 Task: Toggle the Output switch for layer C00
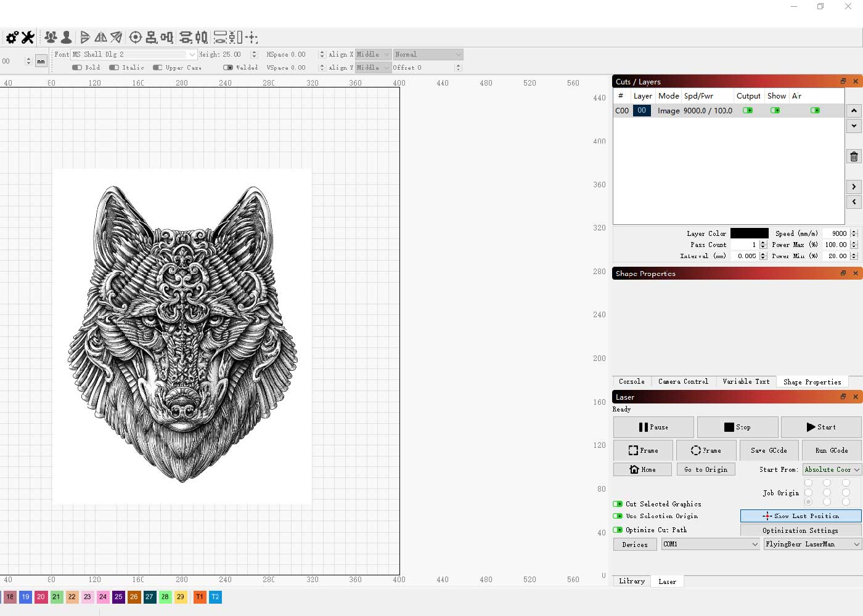coord(748,111)
